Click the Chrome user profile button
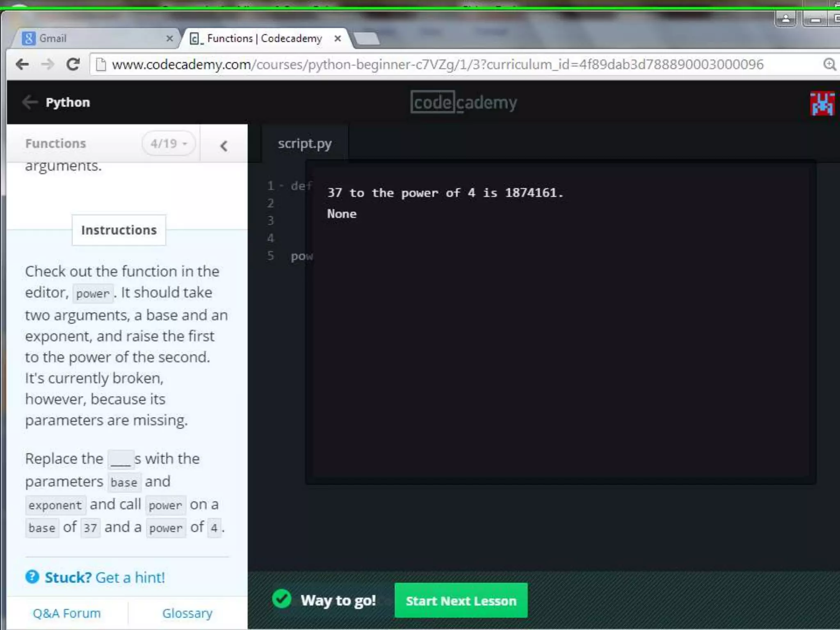Image resolution: width=840 pixels, height=630 pixels. [786, 19]
